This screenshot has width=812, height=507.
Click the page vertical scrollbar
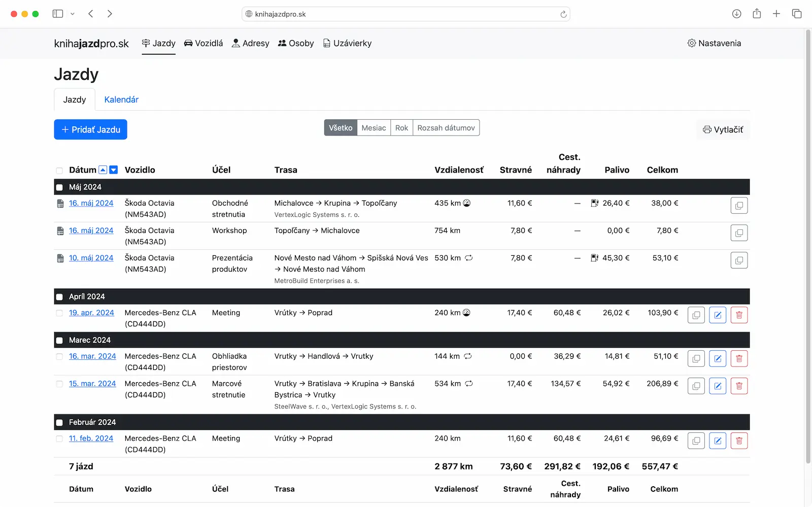click(x=808, y=246)
